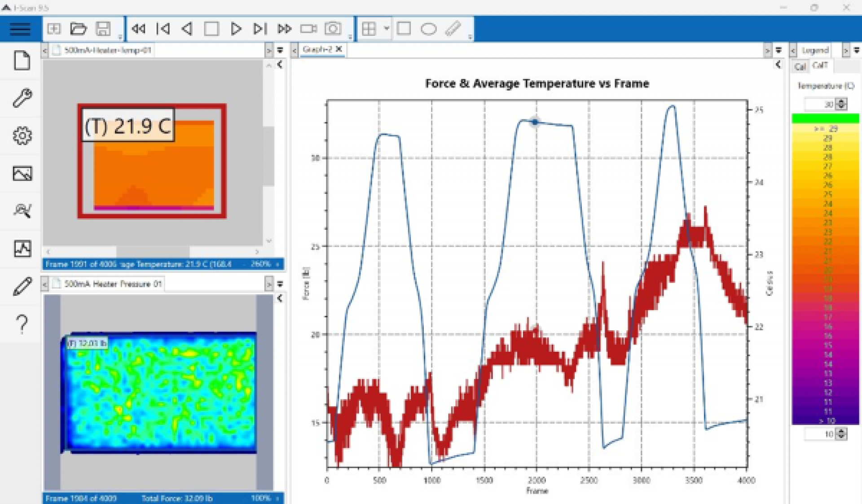Open the hamburger main menu
The height and width of the screenshot is (504, 862).
click(20, 29)
